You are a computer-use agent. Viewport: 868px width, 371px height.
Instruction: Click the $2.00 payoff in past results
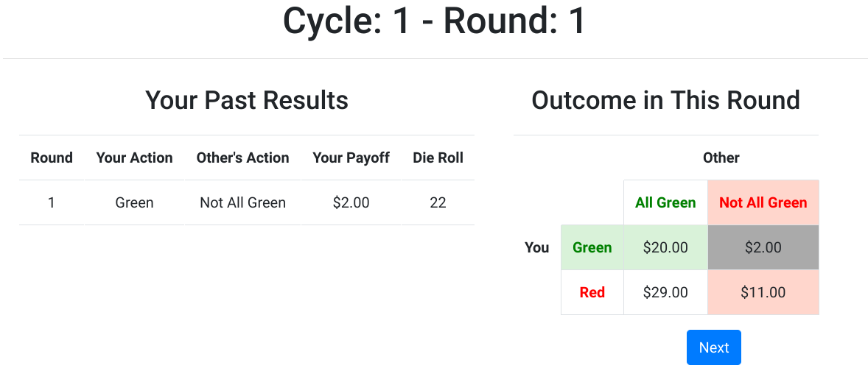click(x=351, y=202)
